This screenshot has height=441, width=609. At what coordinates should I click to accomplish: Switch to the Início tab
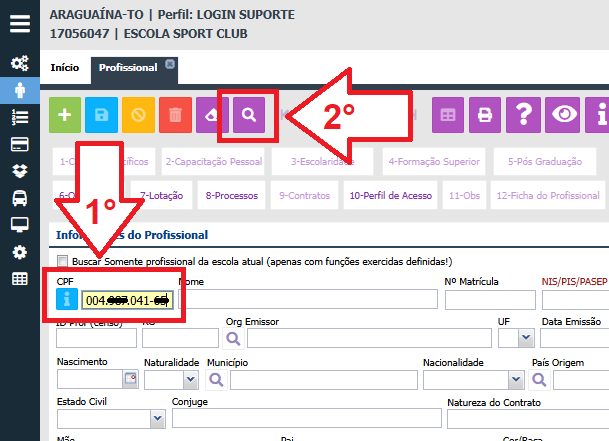[65, 68]
